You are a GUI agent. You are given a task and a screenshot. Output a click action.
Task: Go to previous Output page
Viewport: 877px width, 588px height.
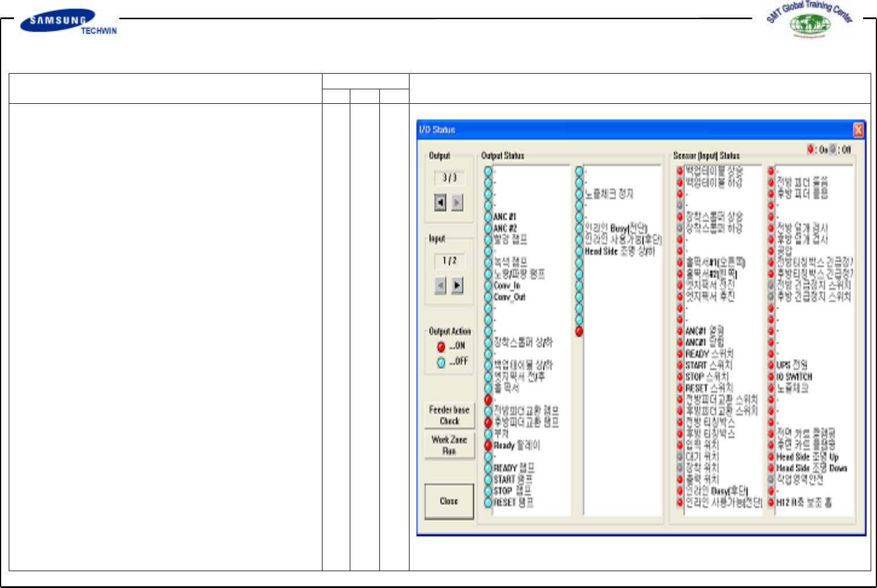click(x=440, y=202)
